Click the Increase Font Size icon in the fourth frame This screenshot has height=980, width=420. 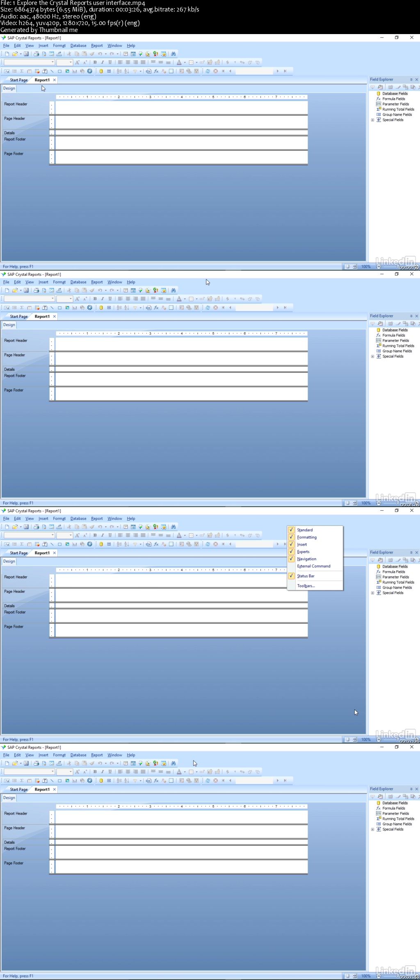tap(77, 772)
